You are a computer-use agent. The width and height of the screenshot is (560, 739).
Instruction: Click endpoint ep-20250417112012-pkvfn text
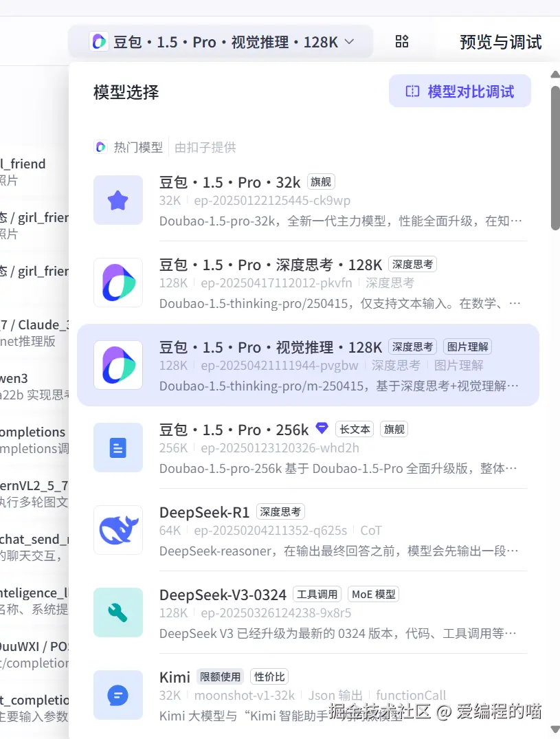[276, 283]
